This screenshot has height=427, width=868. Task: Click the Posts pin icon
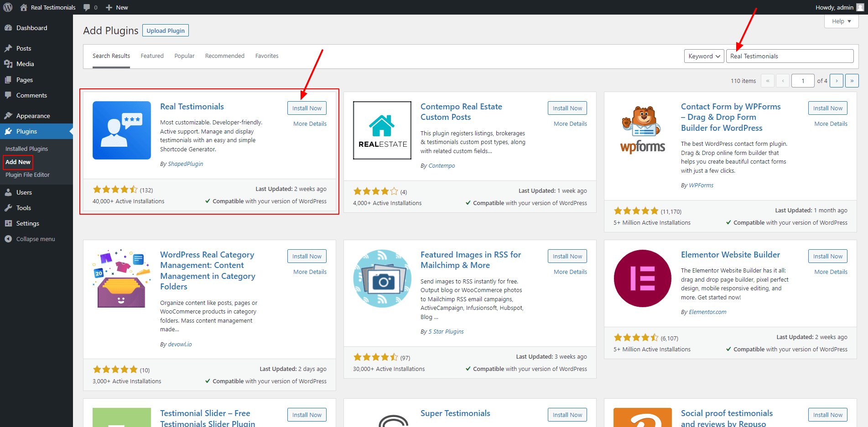[x=8, y=48]
